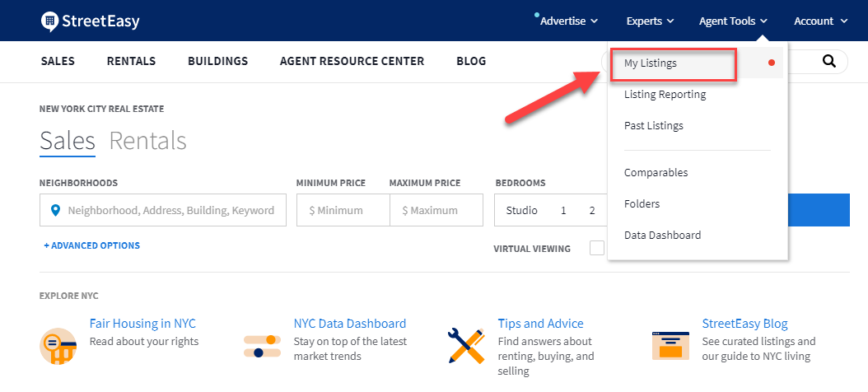Open the Experts dropdown
Screen dimensions: 868x392
(650, 21)
